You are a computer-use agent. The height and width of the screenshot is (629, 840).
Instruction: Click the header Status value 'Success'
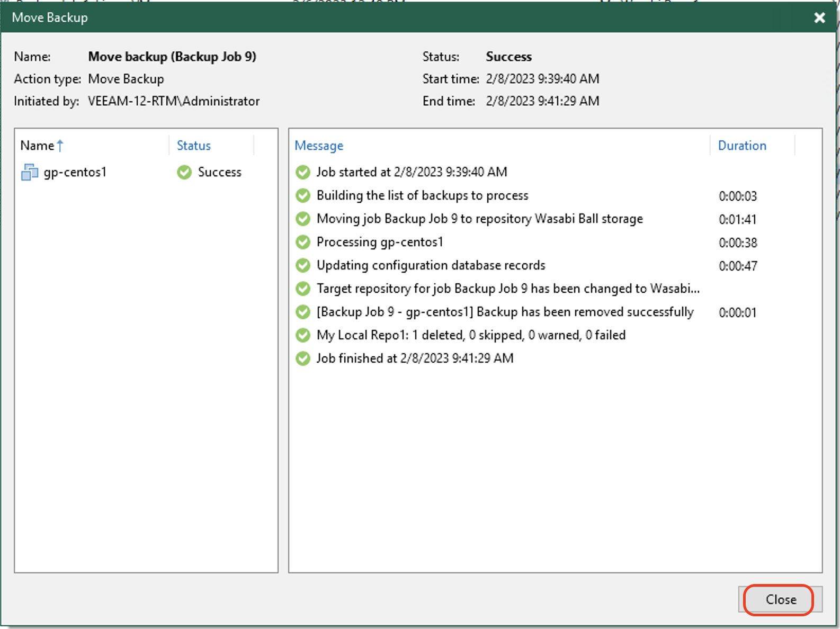(x=509, y=57)
